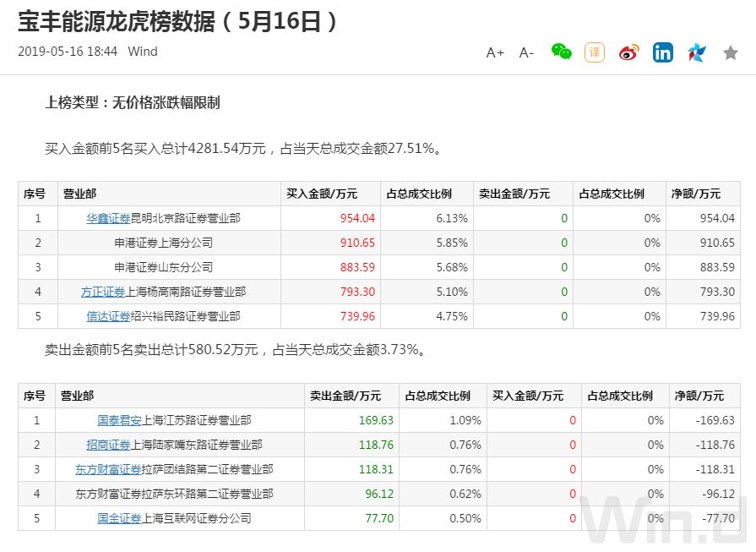Click sell amount 77.70 in green
756x552 pixels.
coord(379,519)
